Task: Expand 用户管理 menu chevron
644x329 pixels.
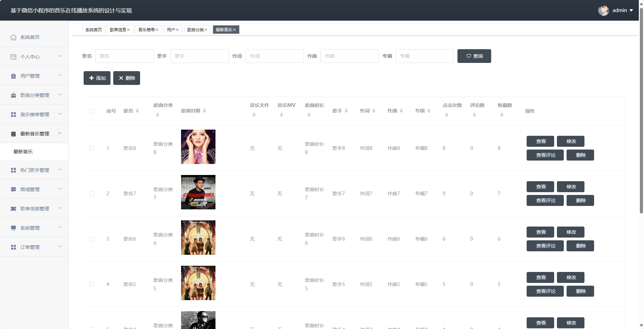Action: (60, 75)
